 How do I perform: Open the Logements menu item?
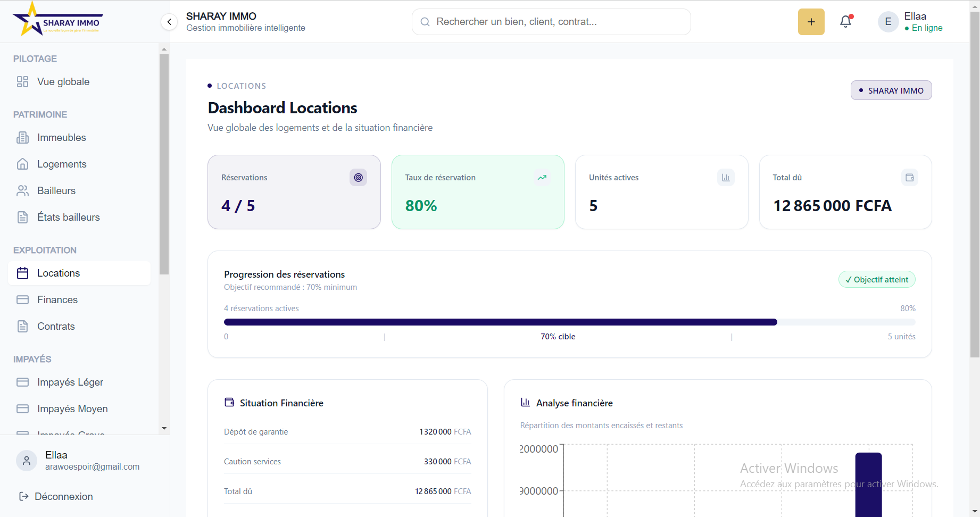click(61, 164)
